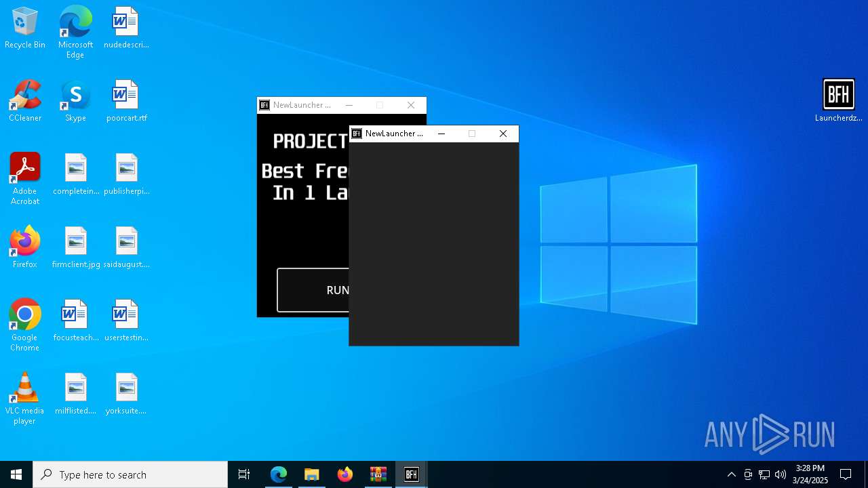Open the volume control tray icon

[x=781, y=474]
